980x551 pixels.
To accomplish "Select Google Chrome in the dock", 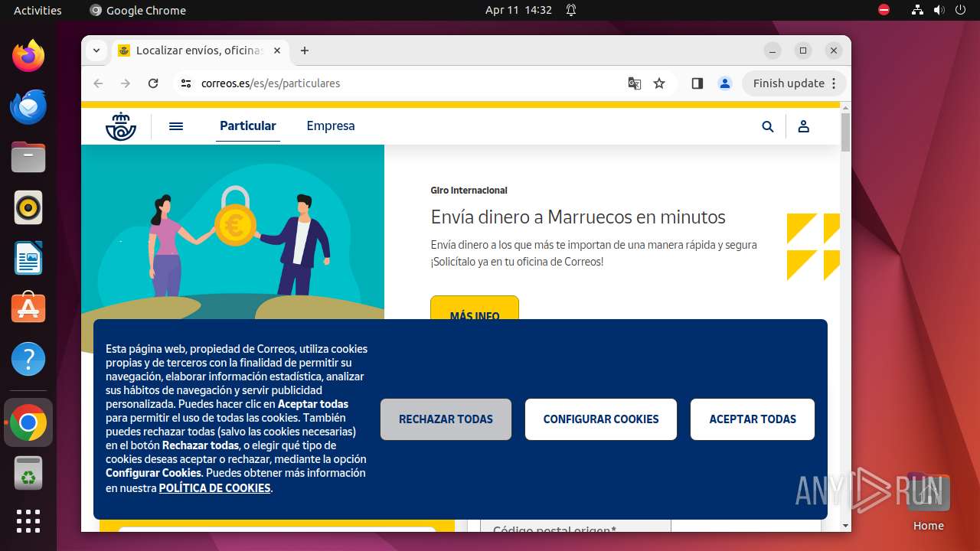I will click(x=28, y=422).
